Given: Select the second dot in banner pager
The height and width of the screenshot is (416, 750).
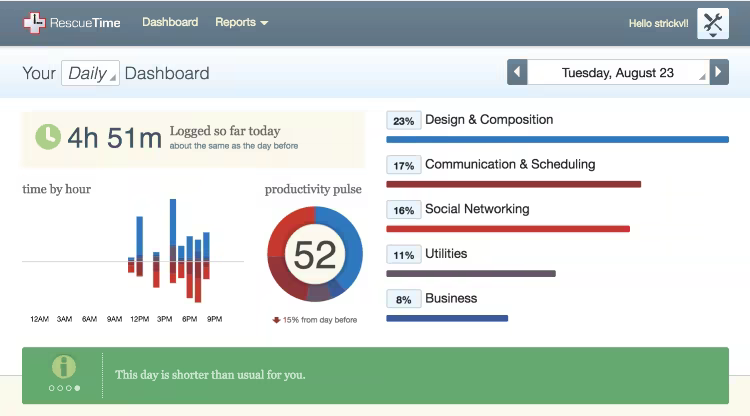Looking at the screenshot, I should 60,388.
